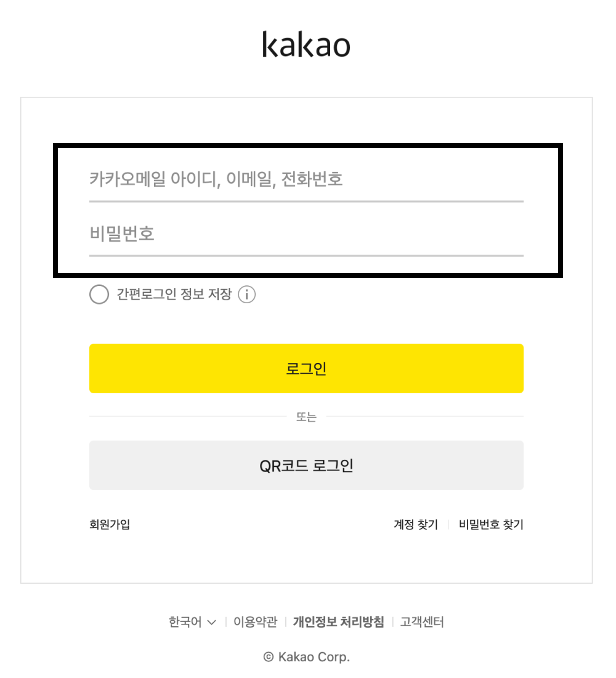
Task: Open the 비밀번호 찾기 link
Action: (491, 525)
